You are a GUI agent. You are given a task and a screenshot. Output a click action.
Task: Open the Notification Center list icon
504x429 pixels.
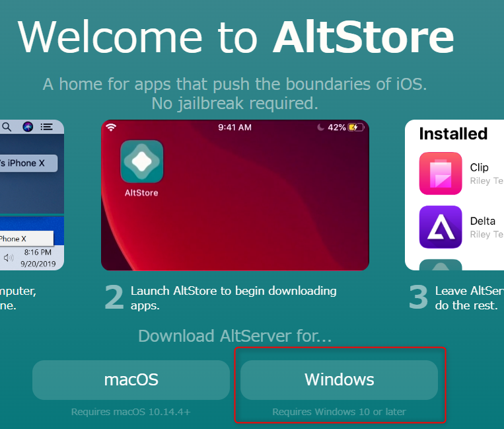(47, 127)
